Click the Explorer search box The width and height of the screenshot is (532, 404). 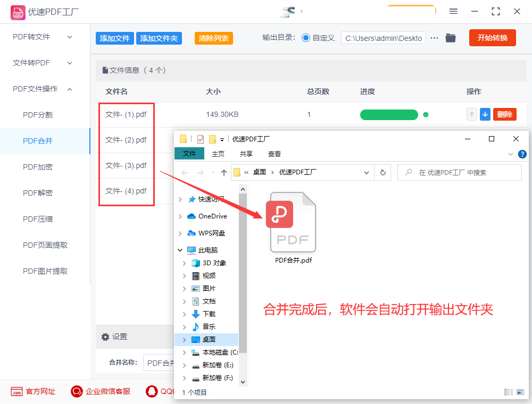click(x=460, y=173)
